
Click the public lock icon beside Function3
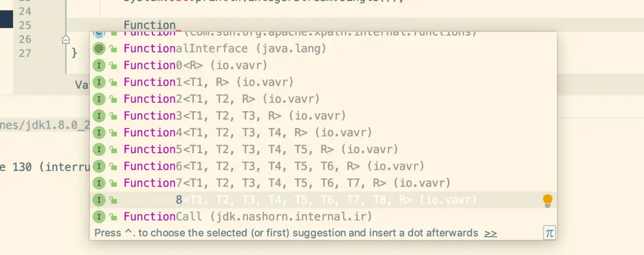pyautogui.click(x=112, y=116)
